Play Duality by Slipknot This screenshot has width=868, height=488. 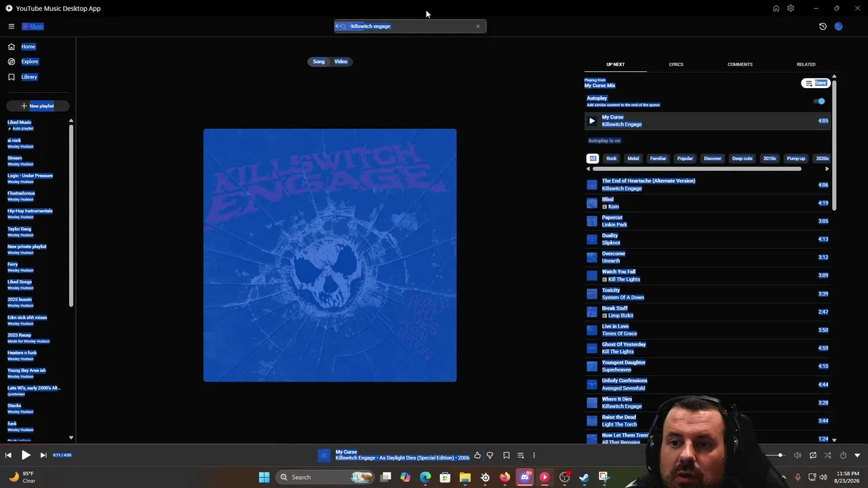coord(708,239)
